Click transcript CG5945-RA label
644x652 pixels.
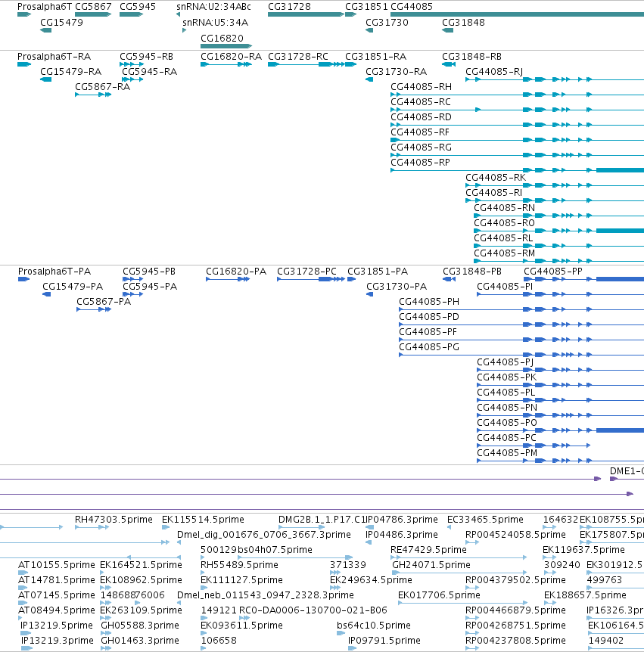pyautogui.click(x=150, y=72)
